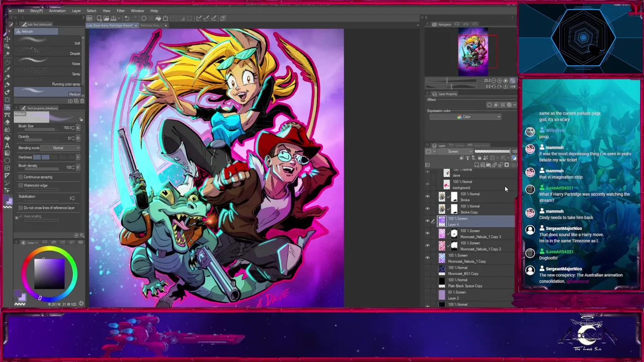Click the border effect circle icon
Viewport: 644px width, 362px height.
490,105
